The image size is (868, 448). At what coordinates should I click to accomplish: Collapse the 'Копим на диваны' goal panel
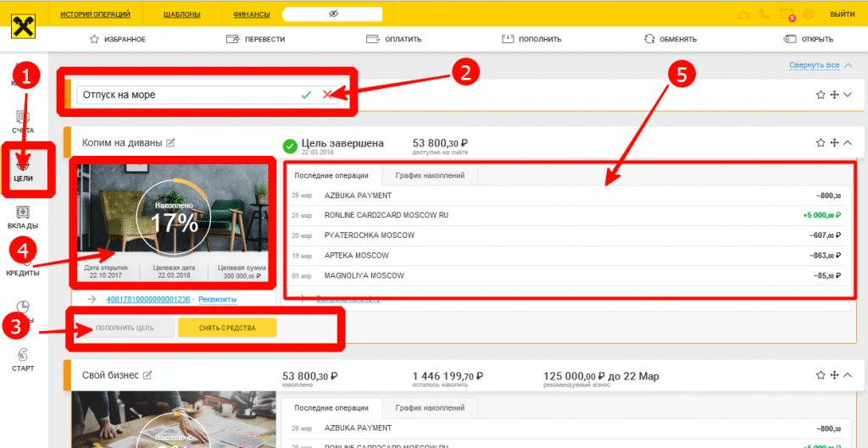[847, 143]
